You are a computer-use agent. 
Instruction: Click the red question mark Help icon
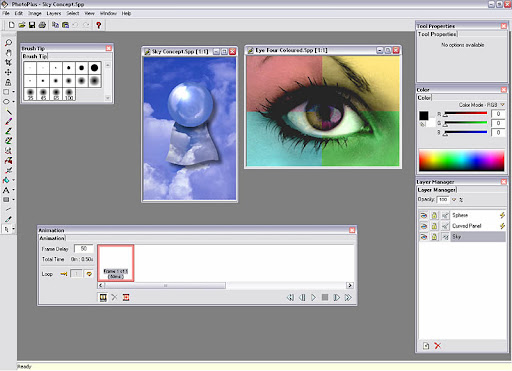[99, 25]
